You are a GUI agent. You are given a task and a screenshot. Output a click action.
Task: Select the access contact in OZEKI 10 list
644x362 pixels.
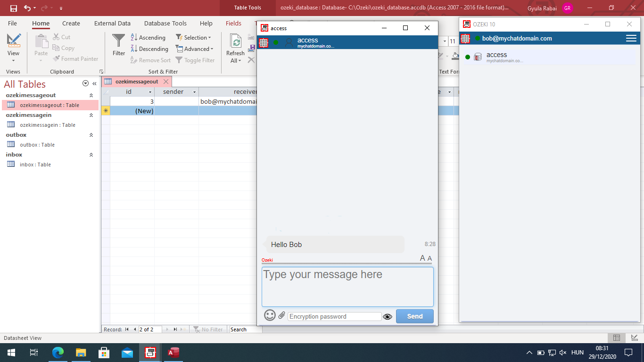point(550,58)
